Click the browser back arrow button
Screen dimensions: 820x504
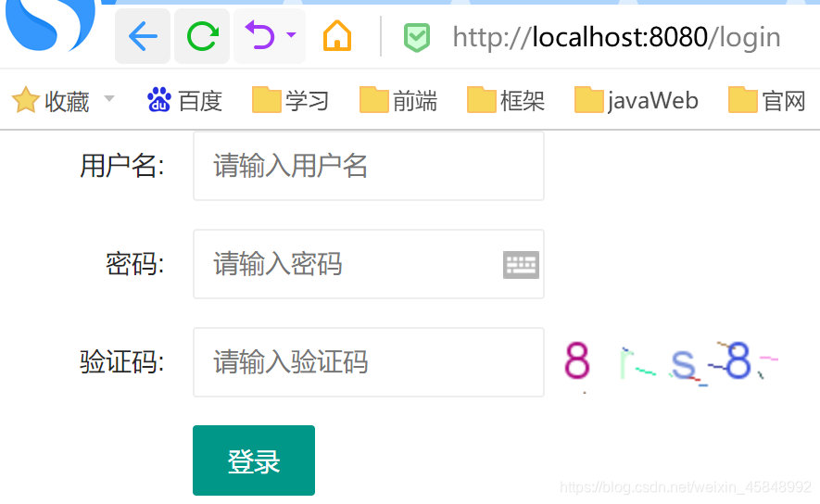click(143, 36)
